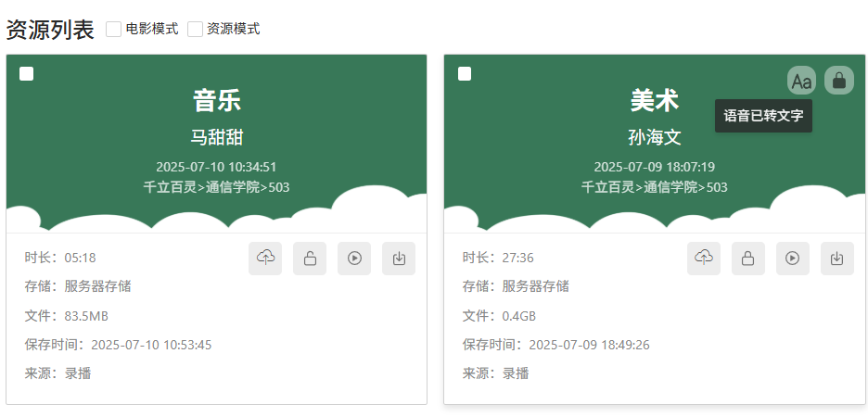Play the 美术 recording
The width and height of the screenshot is (868, 417).
(x=793, y=259)
